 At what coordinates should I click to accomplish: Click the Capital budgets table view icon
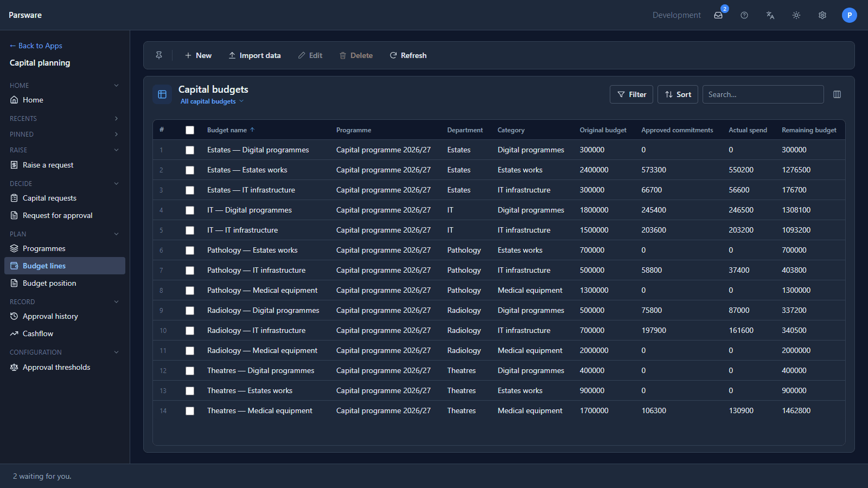[162, 94]
